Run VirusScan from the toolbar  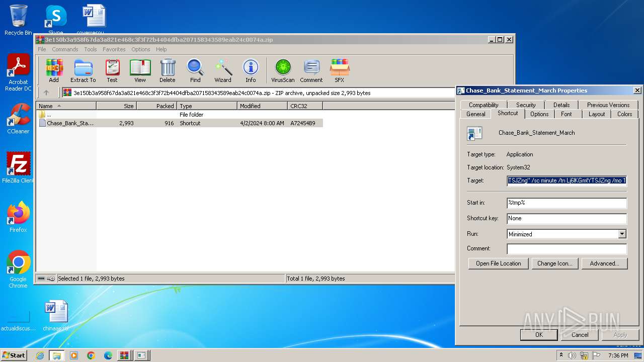tap(283, 71)
